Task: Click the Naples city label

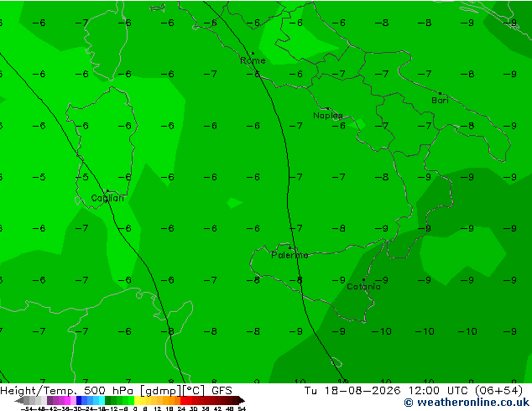Action: pyautogui.click(x=328, y=116)
